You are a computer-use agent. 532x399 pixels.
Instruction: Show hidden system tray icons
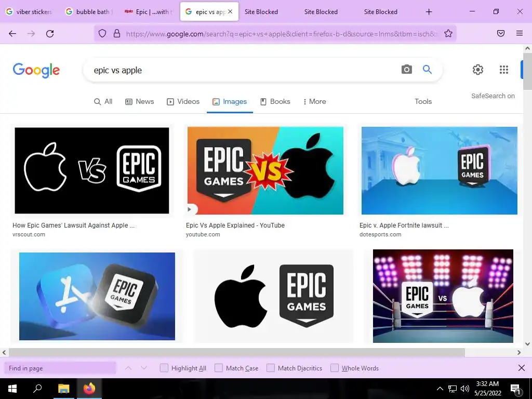click(x=440, y=389)
